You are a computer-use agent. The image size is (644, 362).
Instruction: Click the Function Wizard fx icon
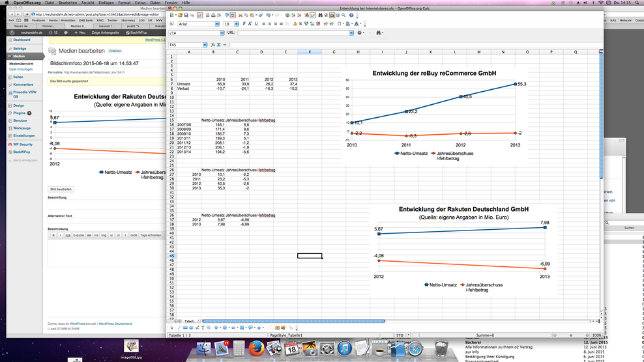point(212,45)
